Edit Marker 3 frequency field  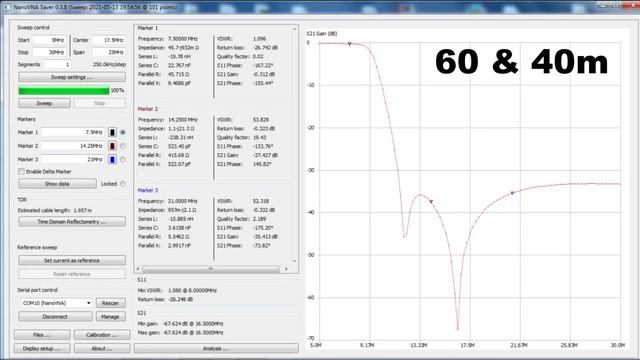72,159
